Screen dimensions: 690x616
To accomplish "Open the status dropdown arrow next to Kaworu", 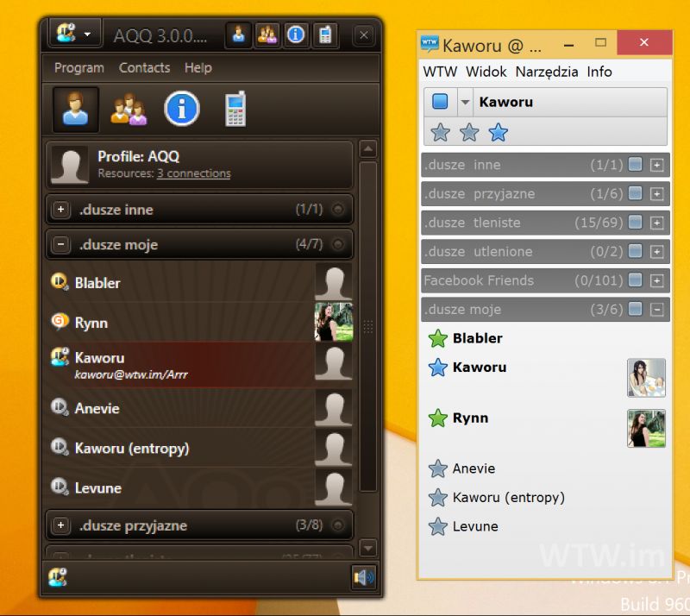I will click(x=465, y=102).
